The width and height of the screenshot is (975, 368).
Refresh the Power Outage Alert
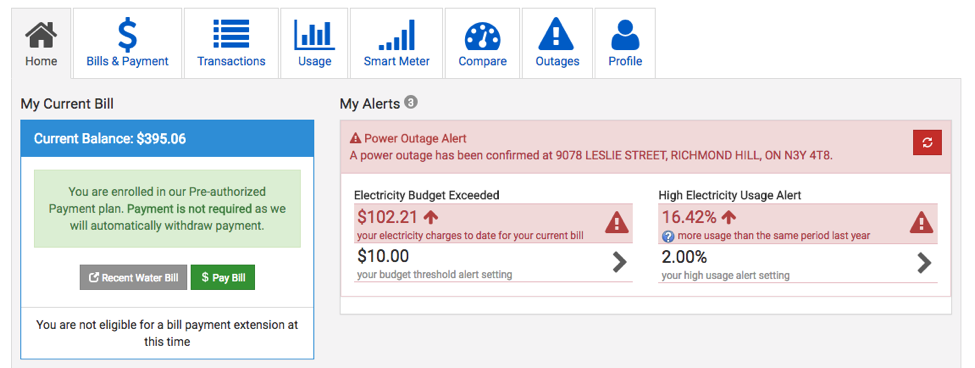[927, 142]
